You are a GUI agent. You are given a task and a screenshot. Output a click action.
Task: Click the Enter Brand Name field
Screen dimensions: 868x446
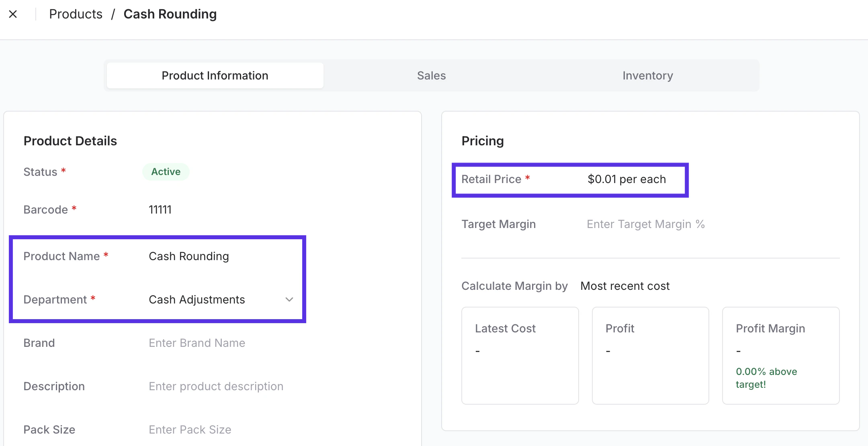coord(197,343)
